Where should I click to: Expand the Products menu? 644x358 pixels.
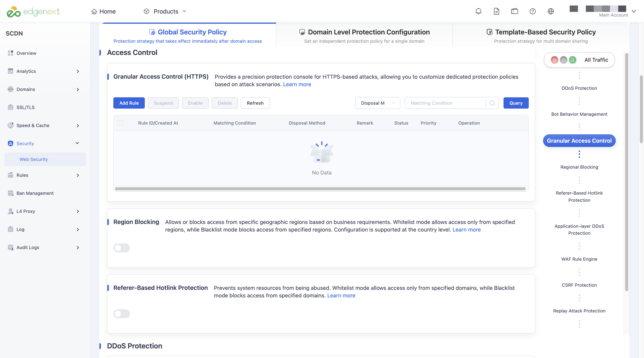[x=165, y=11]
